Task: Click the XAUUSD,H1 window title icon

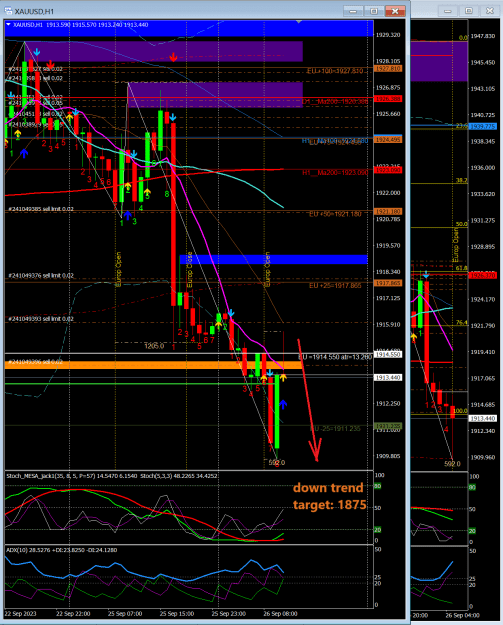Action: 8,11
